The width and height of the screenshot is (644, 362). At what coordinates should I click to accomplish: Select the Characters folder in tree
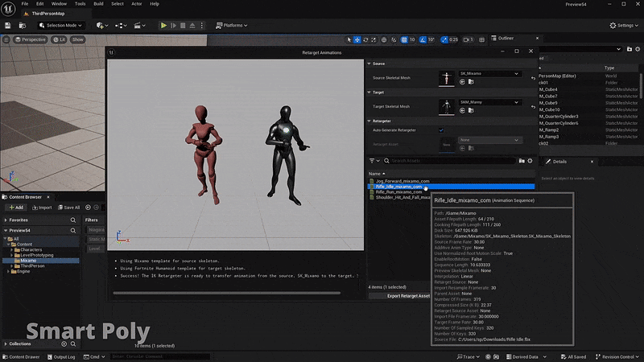pos(31,249)
